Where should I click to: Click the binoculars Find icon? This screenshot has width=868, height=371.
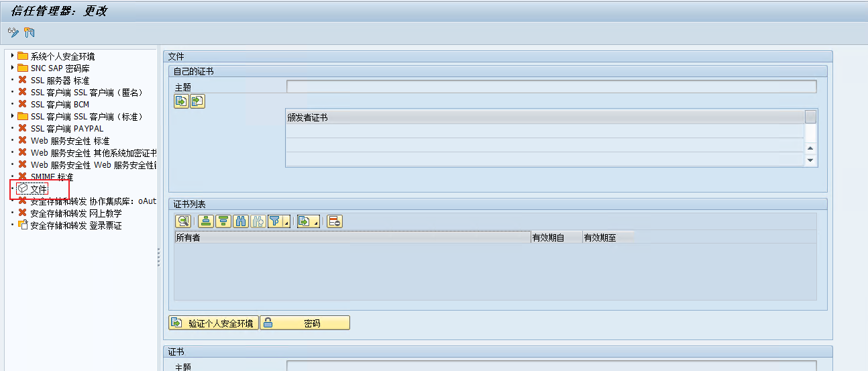coord(241,221)
